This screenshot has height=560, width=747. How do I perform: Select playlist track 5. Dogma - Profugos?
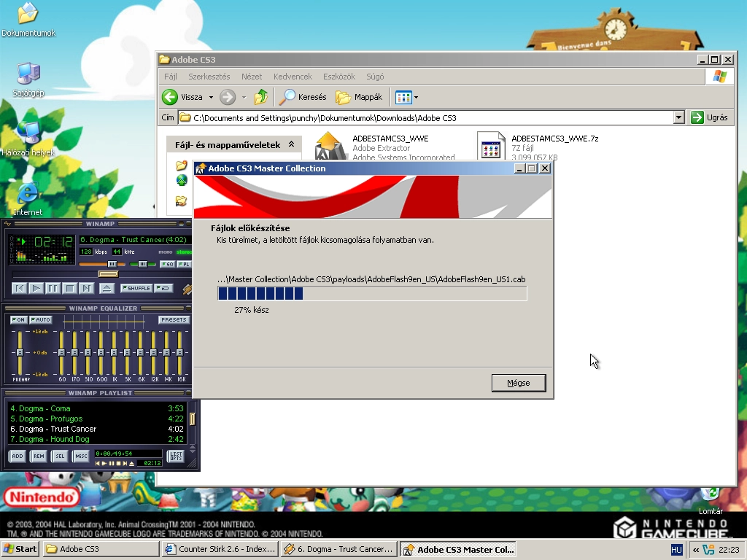click(x=97, y=419)
